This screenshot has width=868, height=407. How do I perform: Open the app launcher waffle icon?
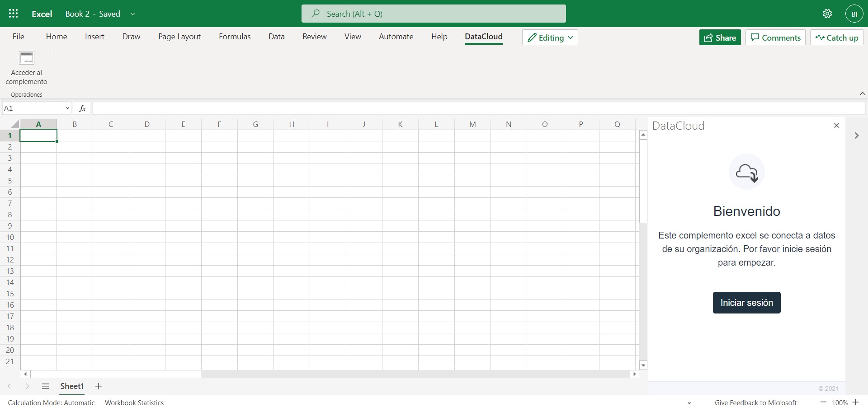(x=14, y=14)
